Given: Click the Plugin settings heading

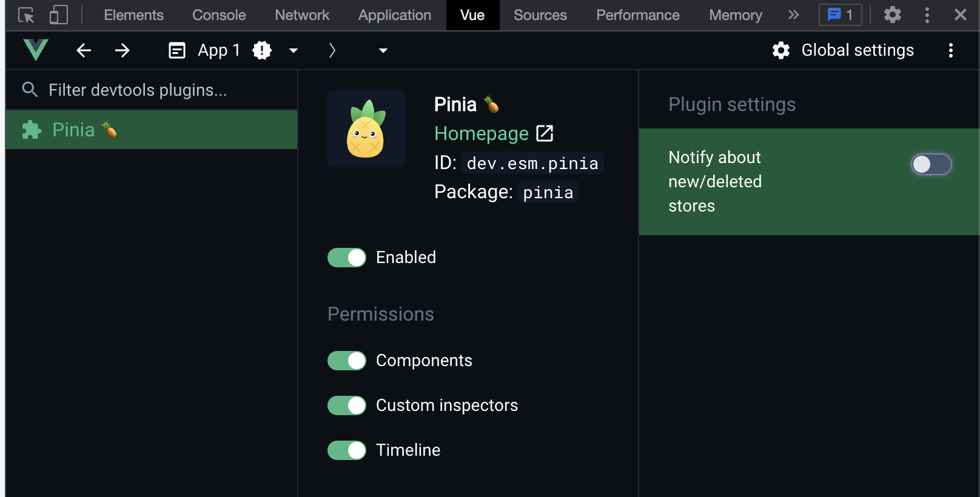Looking at the screenshot, I should tap(732, 104).
